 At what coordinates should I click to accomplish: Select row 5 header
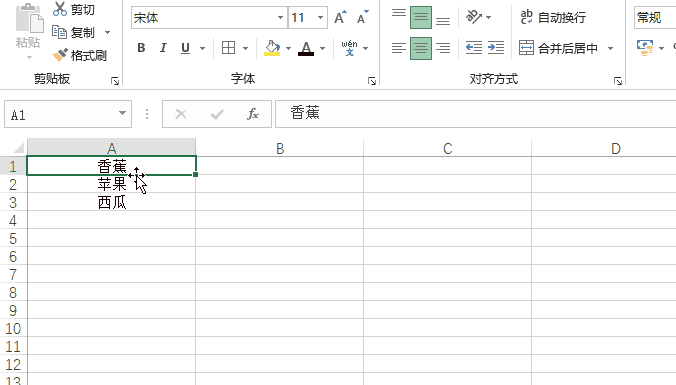[x=13, y=238]
